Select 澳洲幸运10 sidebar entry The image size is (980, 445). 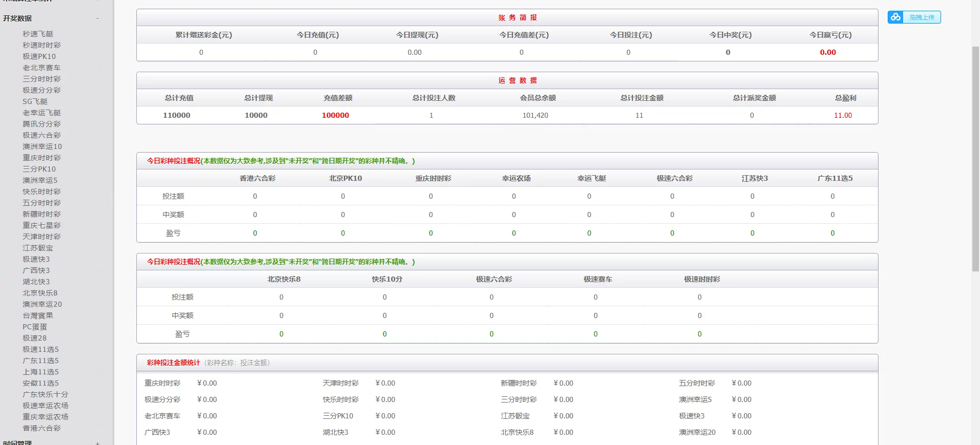pos(42,146)
